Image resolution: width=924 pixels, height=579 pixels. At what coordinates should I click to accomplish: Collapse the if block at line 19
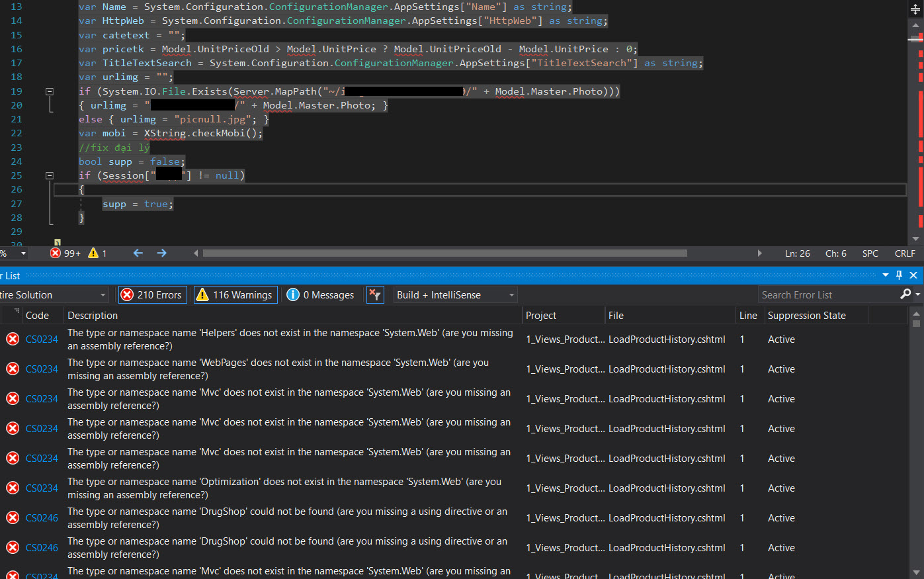click(x=50, y=91)
